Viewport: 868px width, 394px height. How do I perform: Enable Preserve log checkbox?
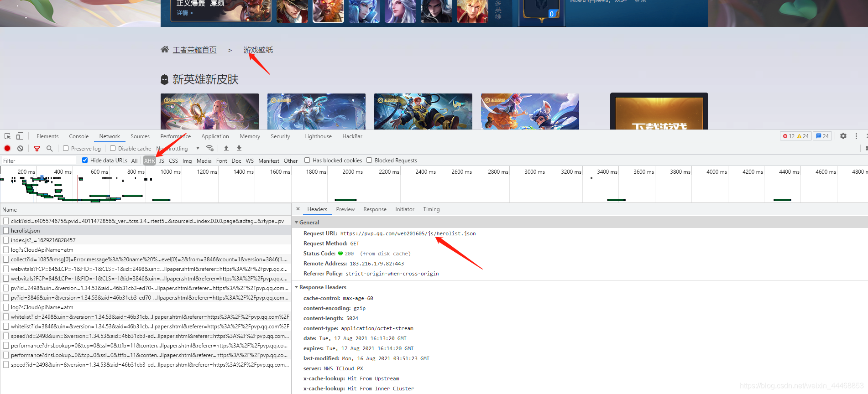[66, 148]
